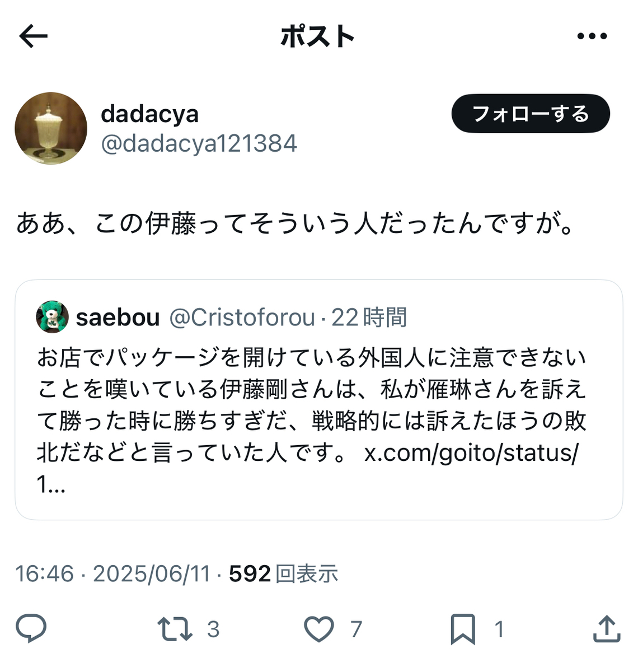The image size is (638, 672).
Task: View the like count 7
Action: pos(356,629)
